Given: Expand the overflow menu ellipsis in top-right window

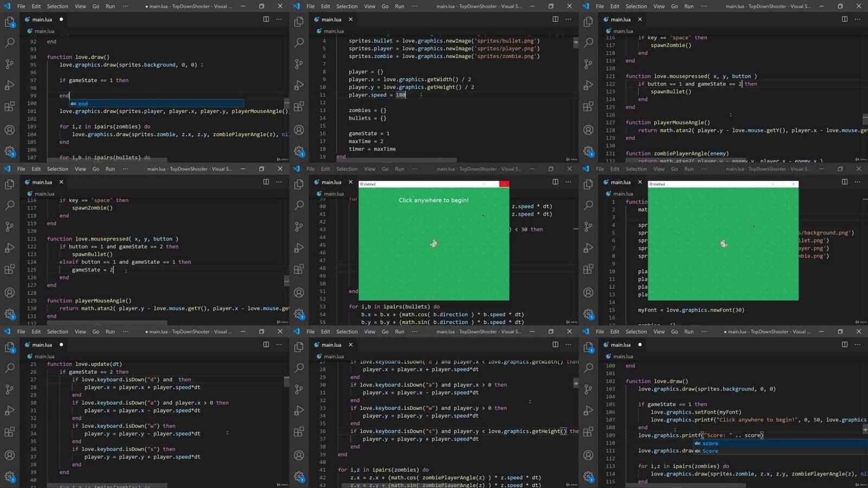Looking at the screenshot, I should (x=704, y=7).
